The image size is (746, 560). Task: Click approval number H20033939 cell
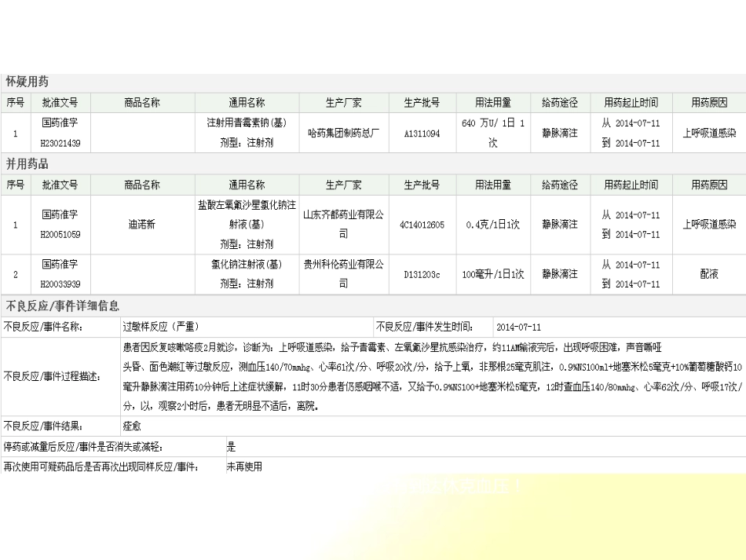pyautogui.click(x=60, y=275)
